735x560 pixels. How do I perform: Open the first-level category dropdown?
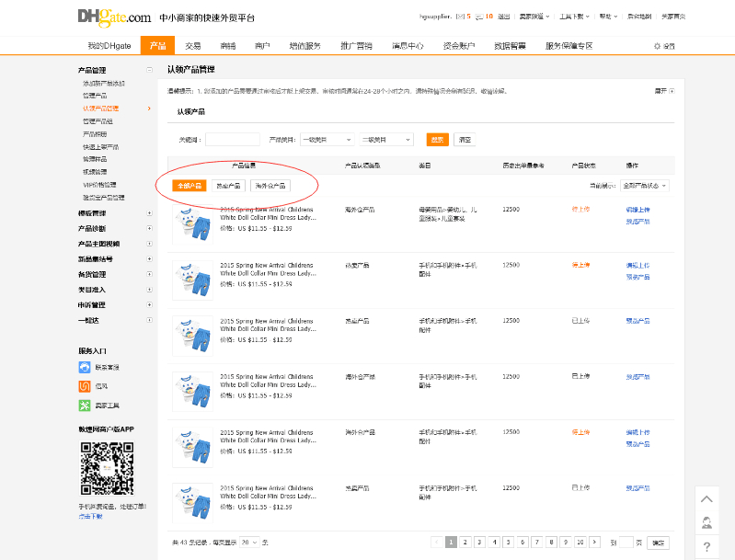point(327,140)
